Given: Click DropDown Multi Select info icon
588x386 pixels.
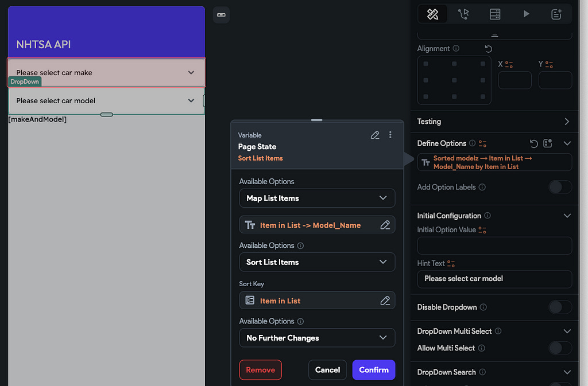Looking at the screenshot, I should [498, 331].
